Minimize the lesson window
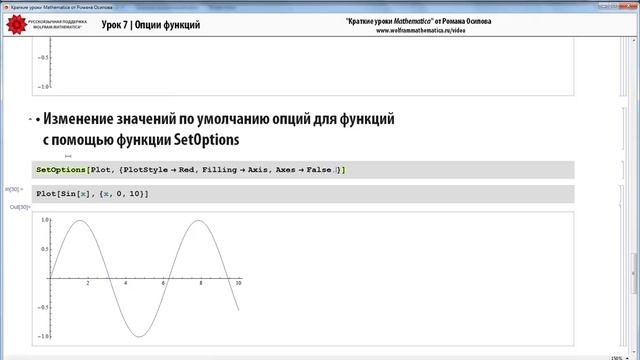Screen dimensions: 640x360 604,6
